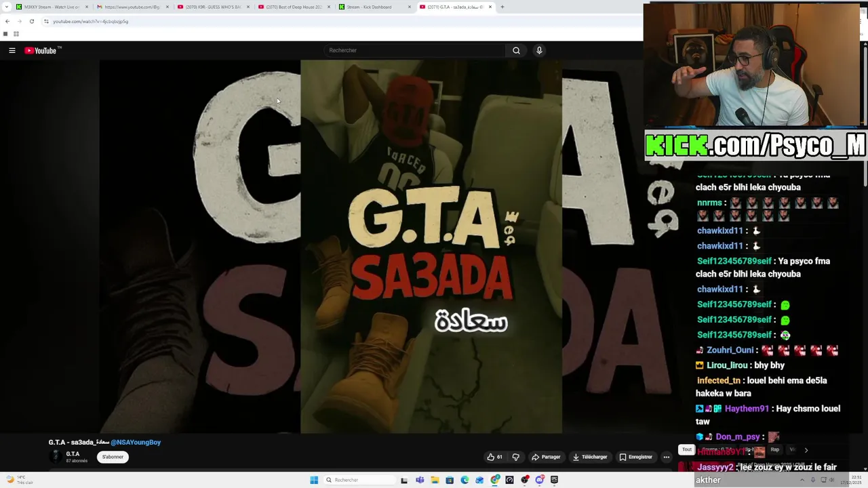The width and height of the screenshot is (868, 488).
Task: Click chat username Lirou_lirou
Action: pos(728,365)
